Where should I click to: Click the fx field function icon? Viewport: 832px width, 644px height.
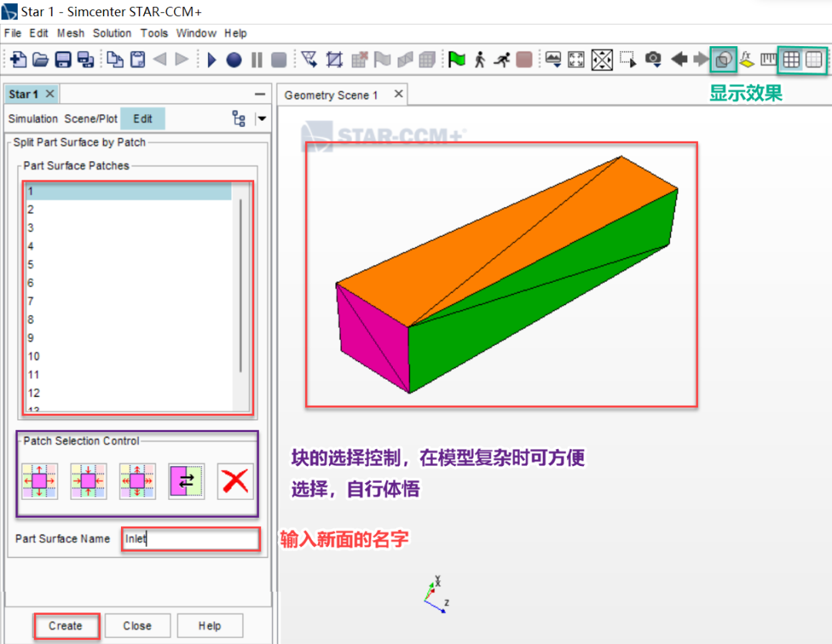click(x=746, y=59)
